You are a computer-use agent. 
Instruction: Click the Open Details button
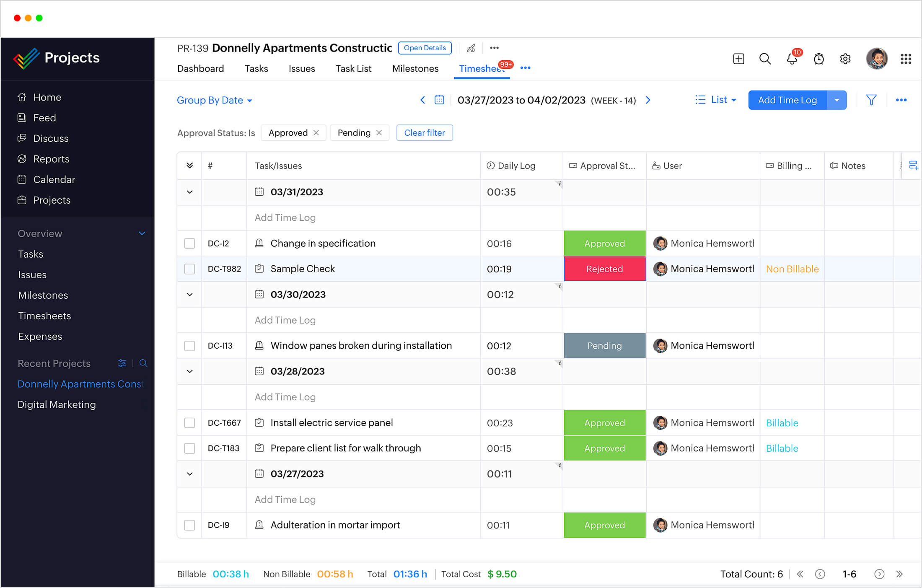(x=425, y=48)
